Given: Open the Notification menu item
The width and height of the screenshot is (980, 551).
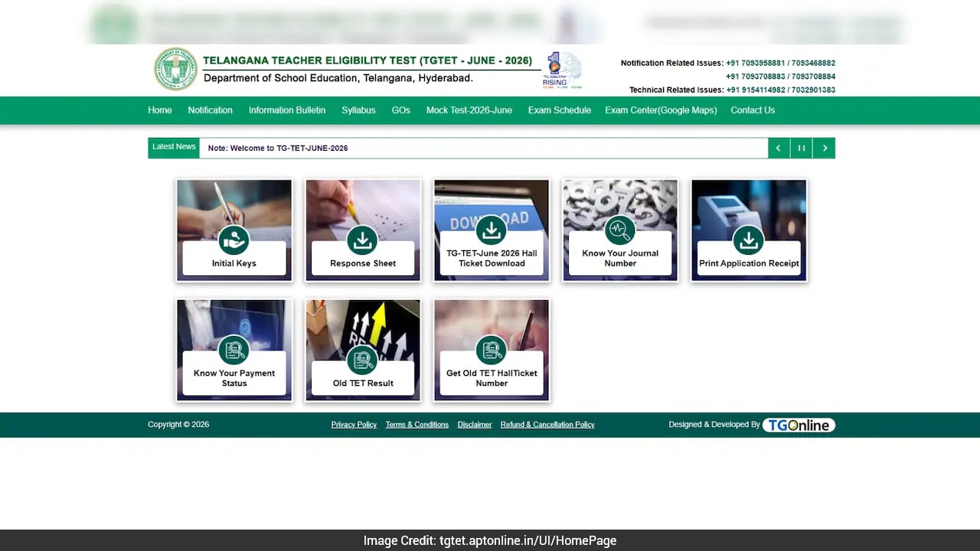Looking at the screenshot, I should tap(210, 110).
